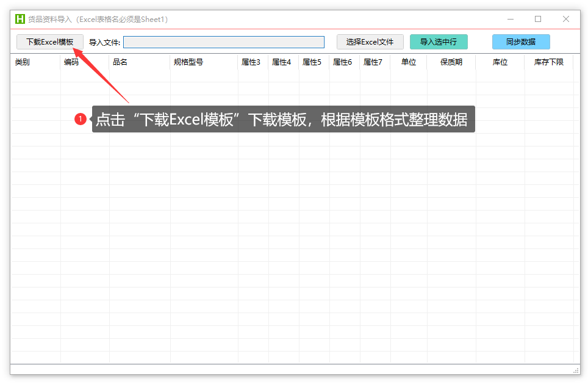Click the resize grip at window corner
The image size is (588, 387).
coord(576,371)
